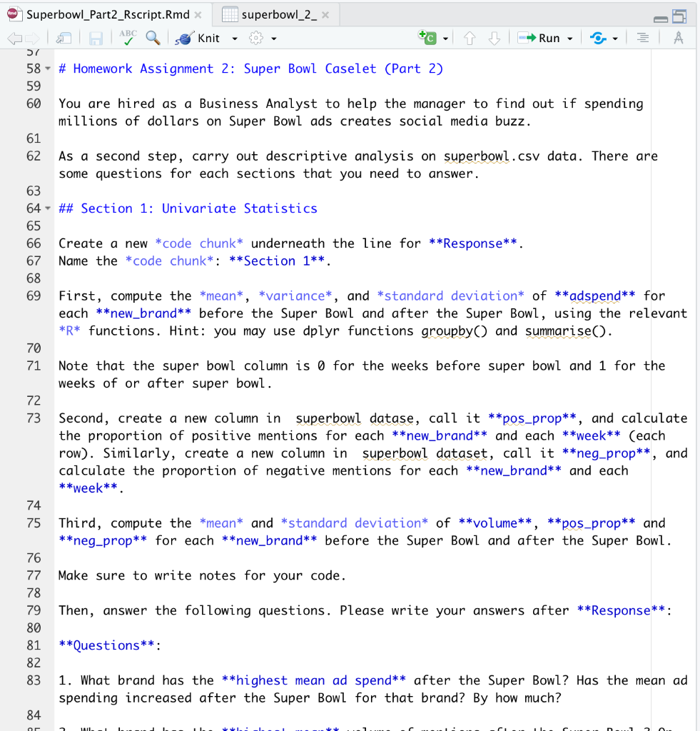Open Find/Replace magnifier
Screen dimensions: 700x731
coord(153,38)
